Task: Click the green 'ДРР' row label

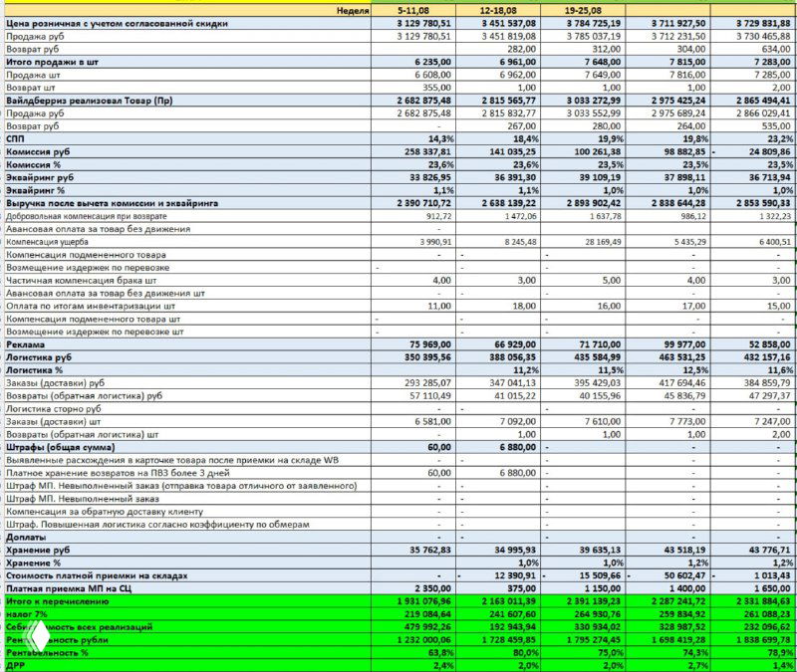Action: (x=19, y=665)
